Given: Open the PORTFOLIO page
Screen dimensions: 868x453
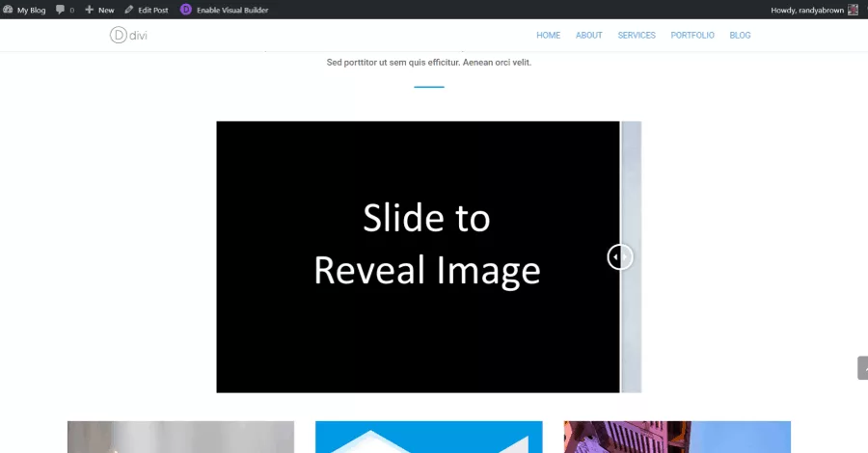Looking at the screenshot, I should (x=692, y=35).
